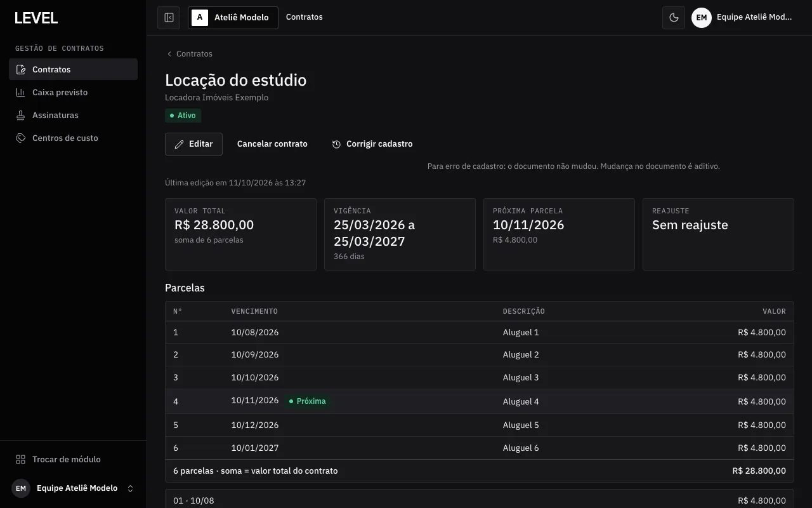Click the 10/01/2027 due date
The image size is (812, 508).
(x=255, y=448)
